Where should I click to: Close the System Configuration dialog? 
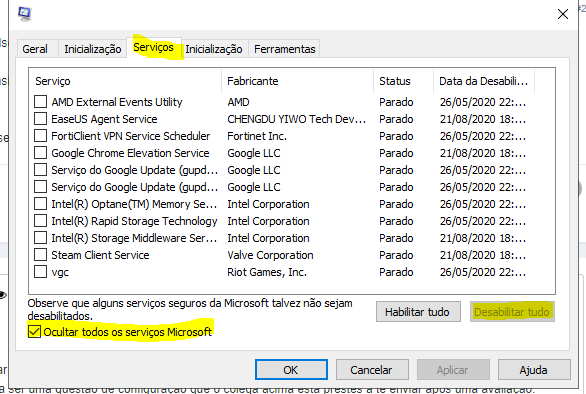pyautogui.click(x=562, y=14)
